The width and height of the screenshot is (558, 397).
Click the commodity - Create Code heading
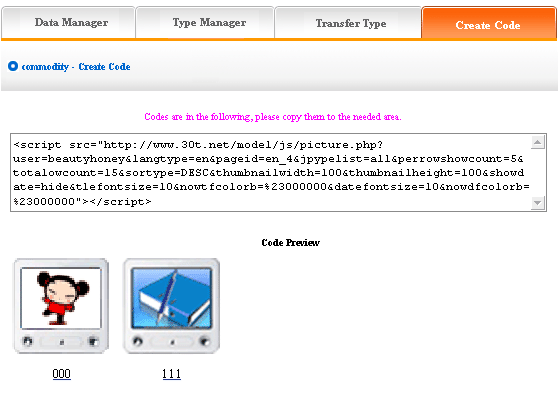pyautogui.click(x=76, y=67)
